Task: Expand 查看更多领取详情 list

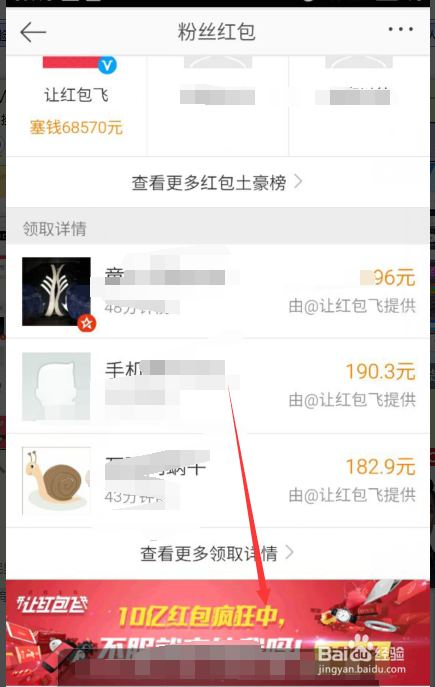Action: tap(218, 553)
